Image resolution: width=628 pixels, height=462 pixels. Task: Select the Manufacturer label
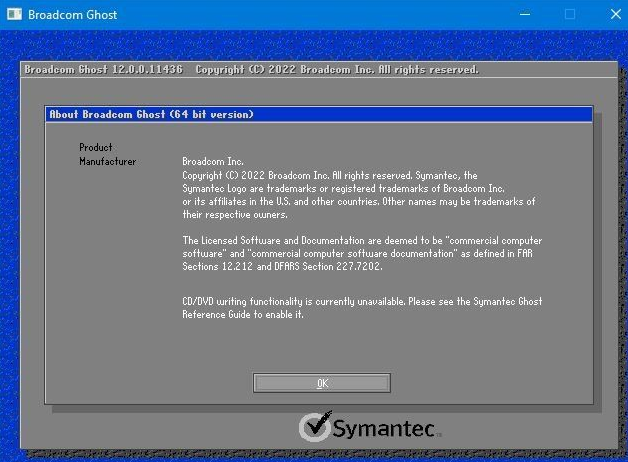click(108, 161)
